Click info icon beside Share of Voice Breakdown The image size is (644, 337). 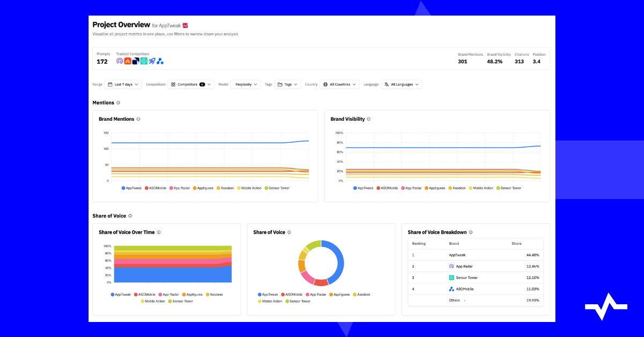pos(471,232)
